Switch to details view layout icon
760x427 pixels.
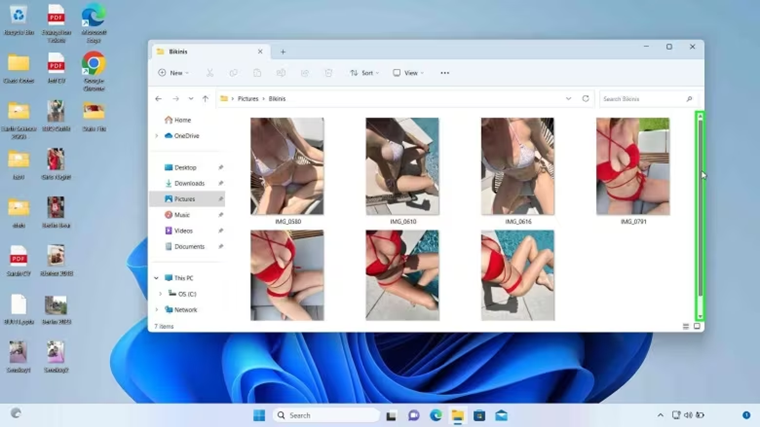[685, 326]
